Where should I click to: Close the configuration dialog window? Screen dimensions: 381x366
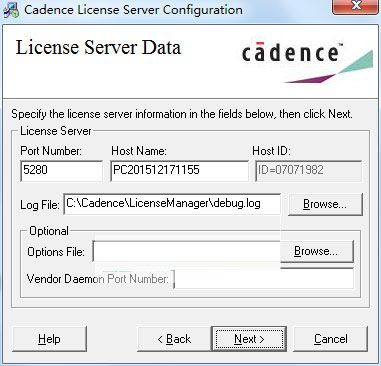click(x=356, y=6)
